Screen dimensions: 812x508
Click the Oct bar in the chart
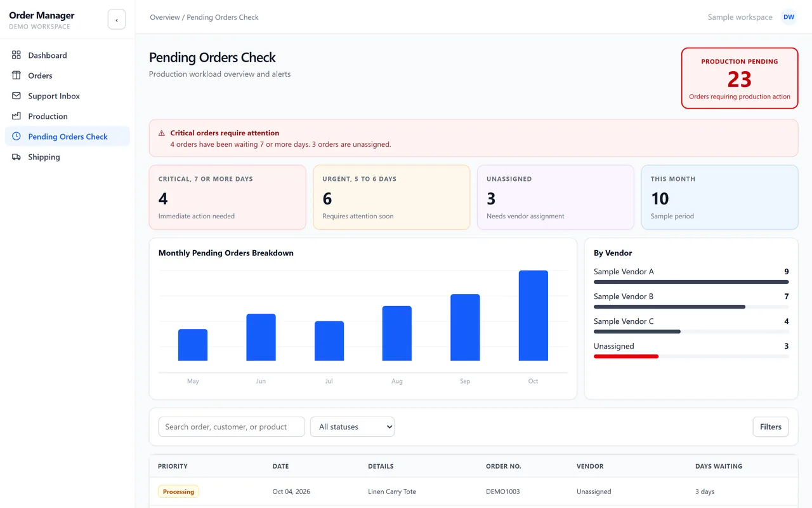point(534,316)
